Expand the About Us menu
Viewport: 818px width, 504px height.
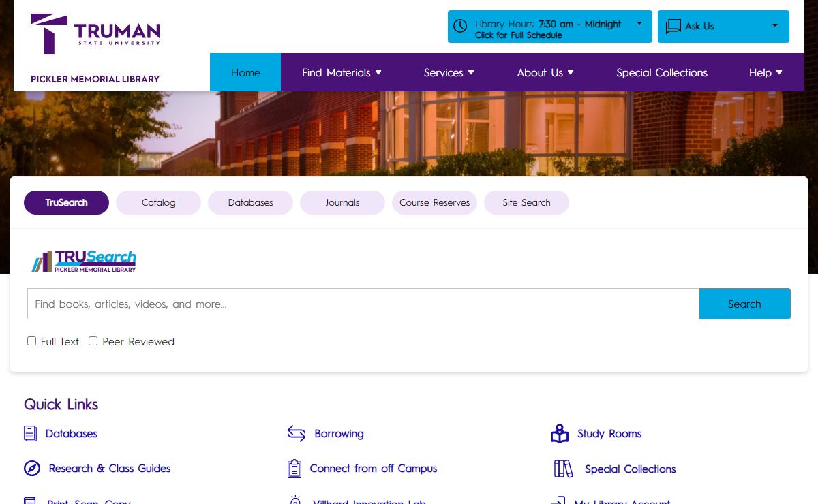click(545, 72)
